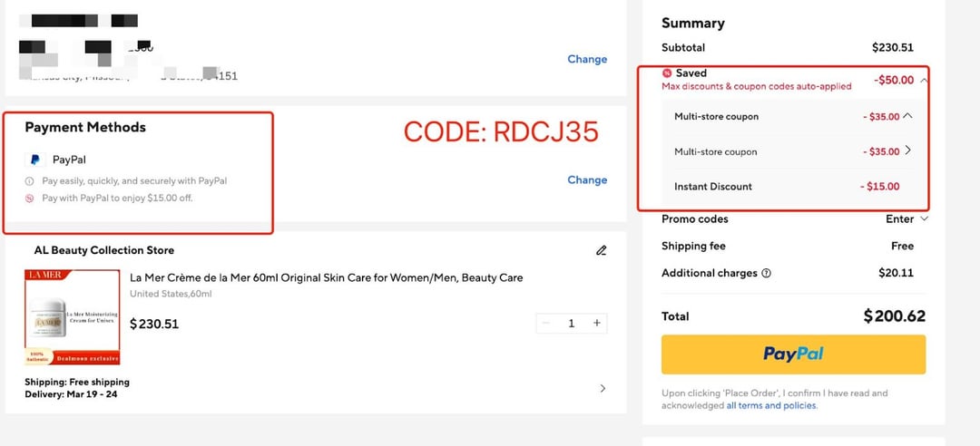This screenshot has width=980, height=446.
Task: Change the PayPal payment method
Action: tap(587, 179)
